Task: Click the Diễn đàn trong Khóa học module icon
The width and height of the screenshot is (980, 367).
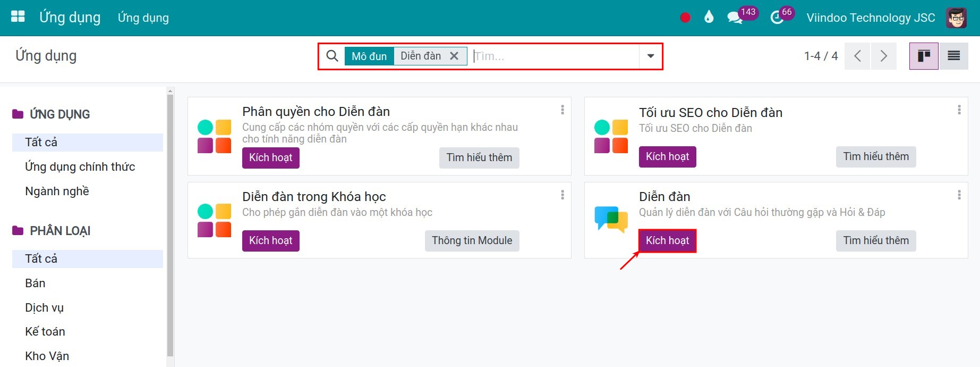Action: [214, 220]
